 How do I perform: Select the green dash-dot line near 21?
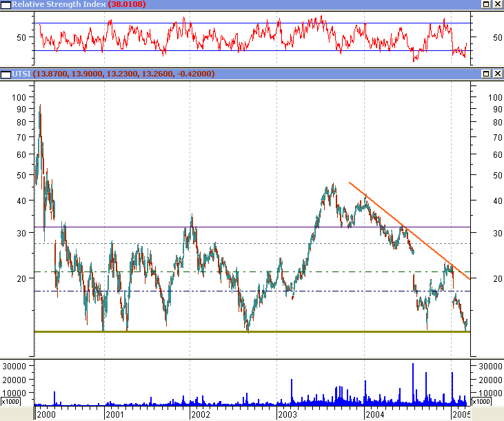252,272
